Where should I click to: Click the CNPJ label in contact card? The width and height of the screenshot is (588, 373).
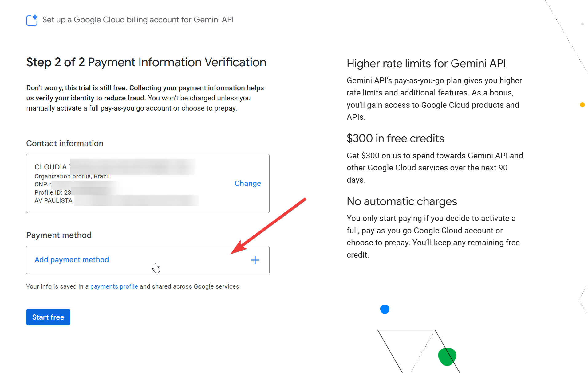click(x=43, y=184)
